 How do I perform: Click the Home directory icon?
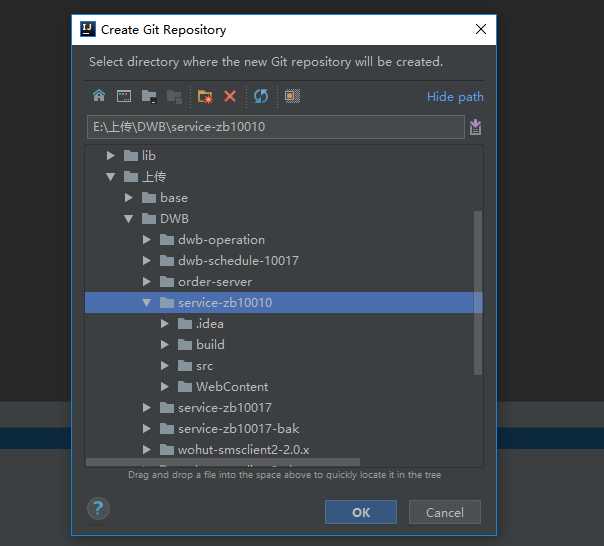pos(99,96)
